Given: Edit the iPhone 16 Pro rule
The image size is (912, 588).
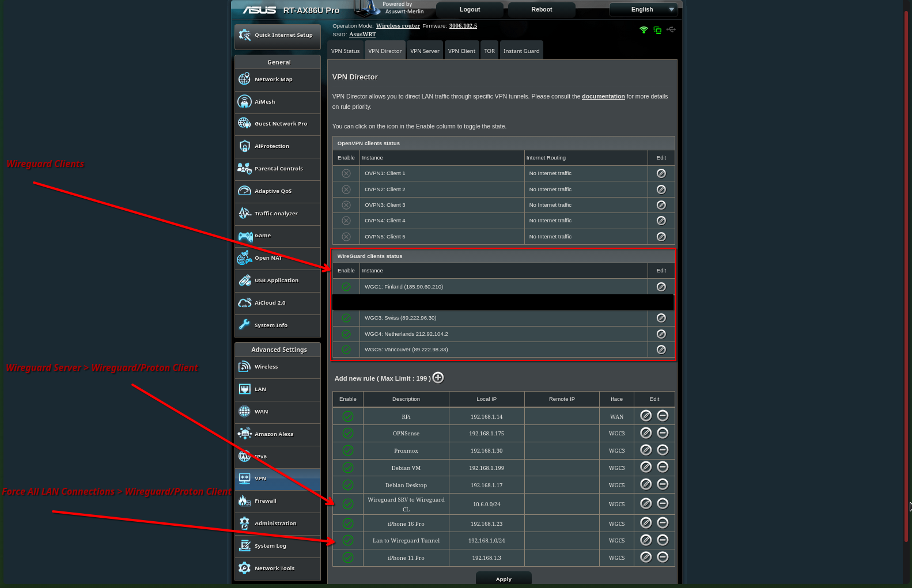Looking at the screenshot, I should pos(646,523).
